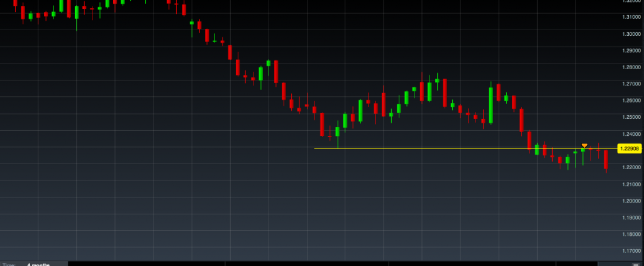Click the 1.20000 price axis label
644x266 pixels.
(630, 201)
